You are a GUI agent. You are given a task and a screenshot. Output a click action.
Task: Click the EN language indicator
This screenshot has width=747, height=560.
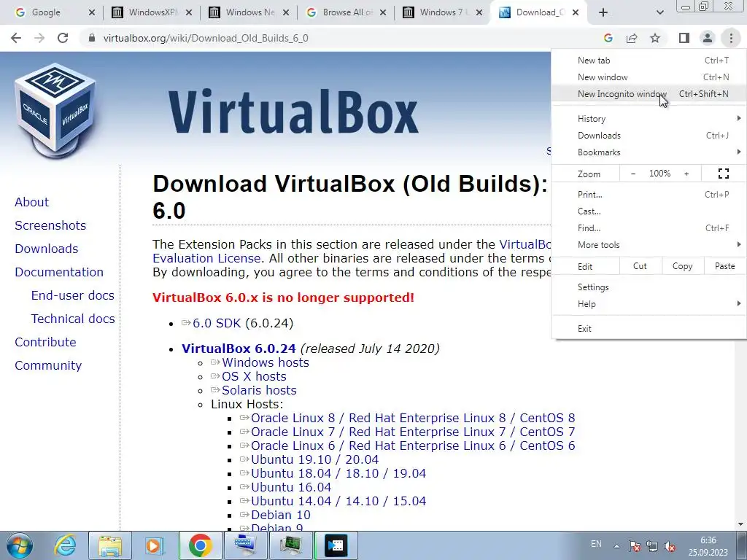click(x=596, y=544)
